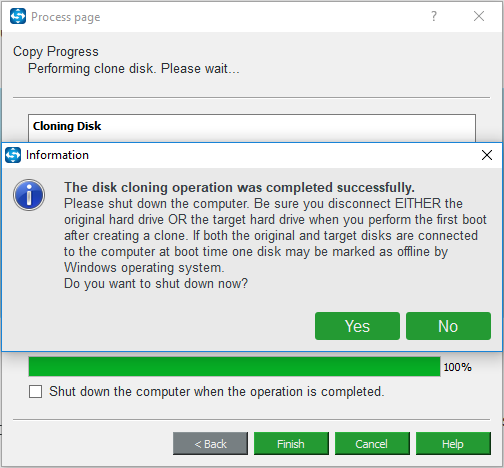Click the green cloning progress bar
Viewport: 504px width, 468px height.
[234, 367]
